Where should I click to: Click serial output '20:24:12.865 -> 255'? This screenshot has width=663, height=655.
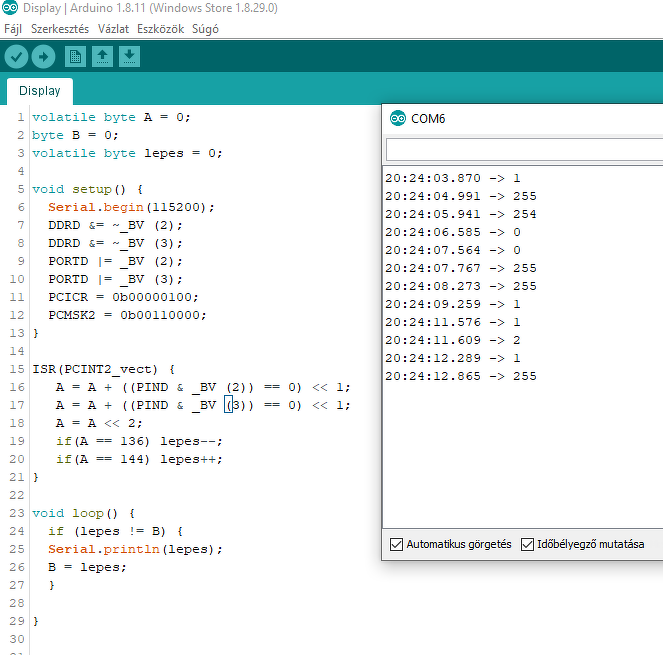click(461, 376)
